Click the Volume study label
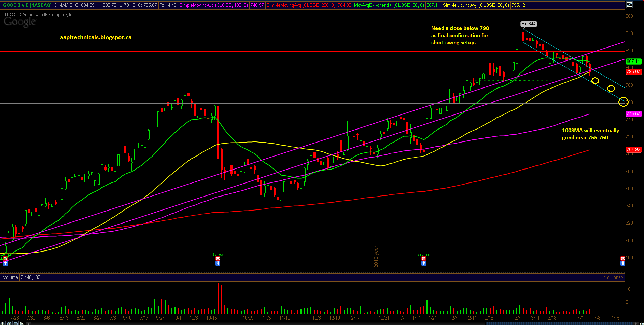This screenshot has height=325, width=644. point(10,277)
